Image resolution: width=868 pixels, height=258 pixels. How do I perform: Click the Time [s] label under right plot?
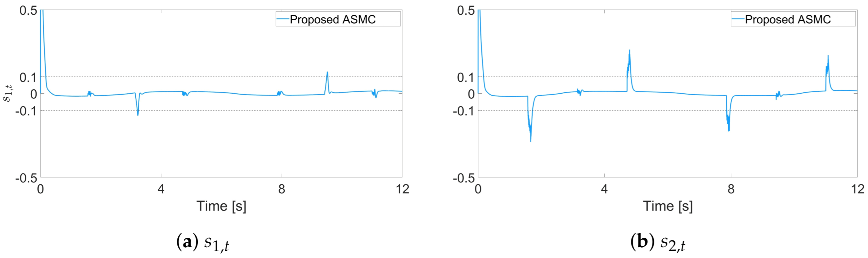[x=668, y=206]
